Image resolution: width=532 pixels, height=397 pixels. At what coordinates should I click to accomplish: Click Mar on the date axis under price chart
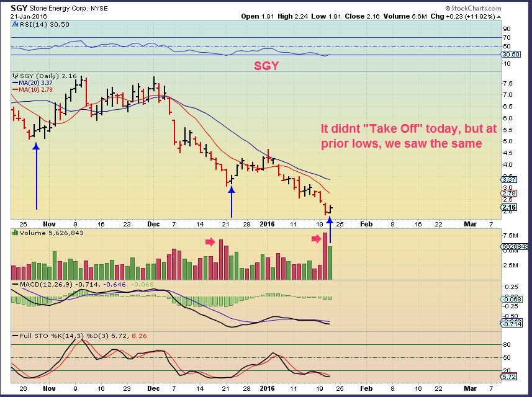click(470, 224)
